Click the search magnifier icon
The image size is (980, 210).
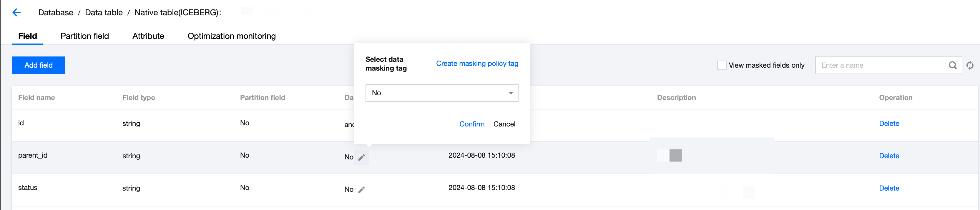click(952, 65)
